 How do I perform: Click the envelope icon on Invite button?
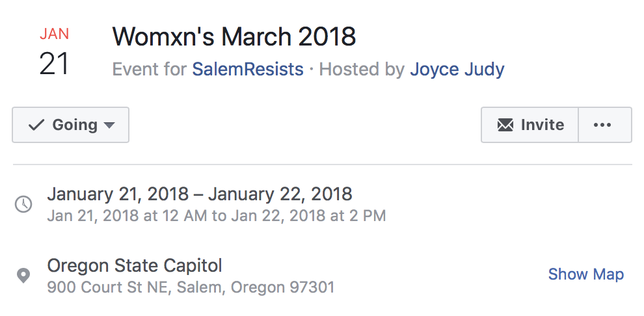[x=505, y=125]
